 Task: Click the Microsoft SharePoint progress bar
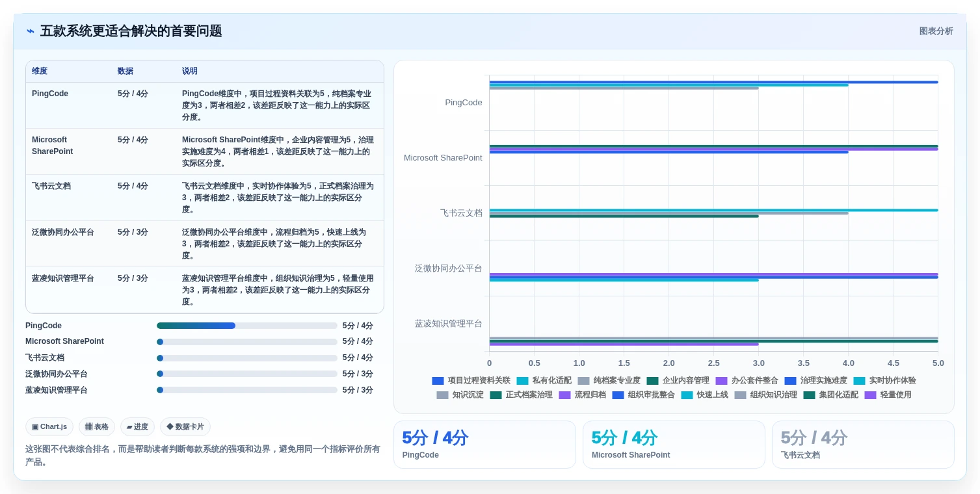tap(247, 341)
